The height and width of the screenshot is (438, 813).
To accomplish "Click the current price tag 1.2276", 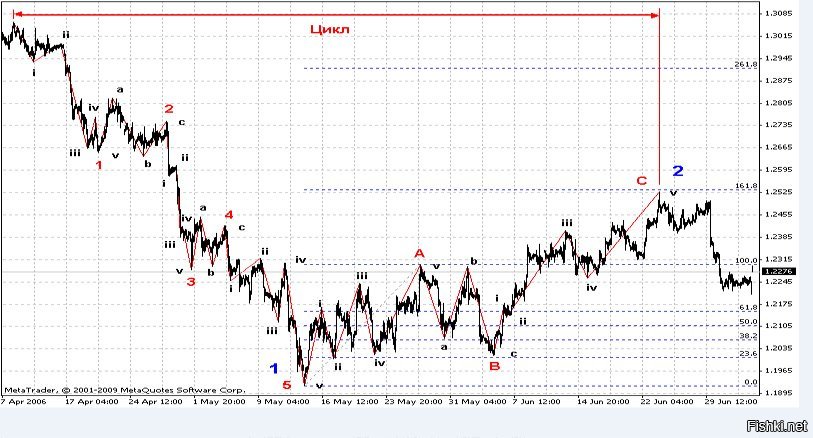I will tap(777, 271).
